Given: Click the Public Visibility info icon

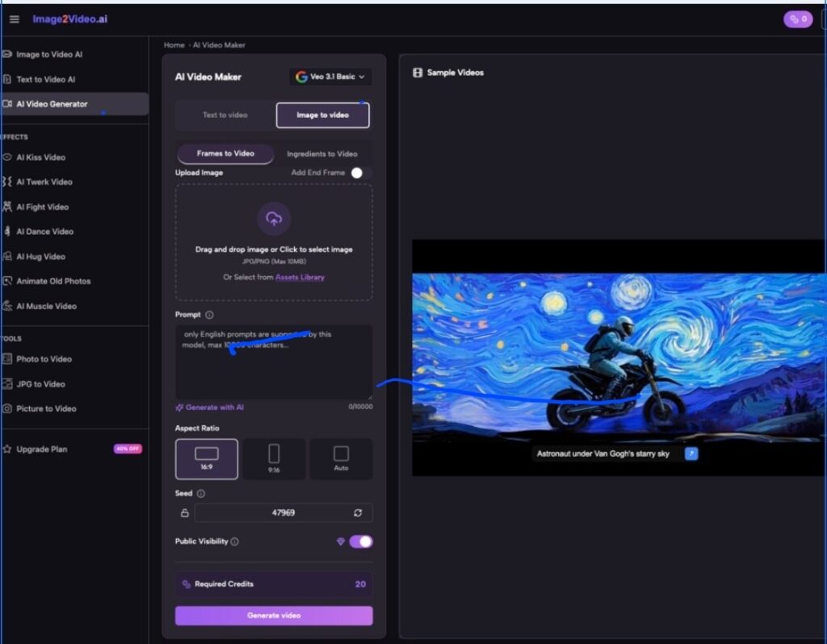Looking at the screenshot, I should [235, 542].
